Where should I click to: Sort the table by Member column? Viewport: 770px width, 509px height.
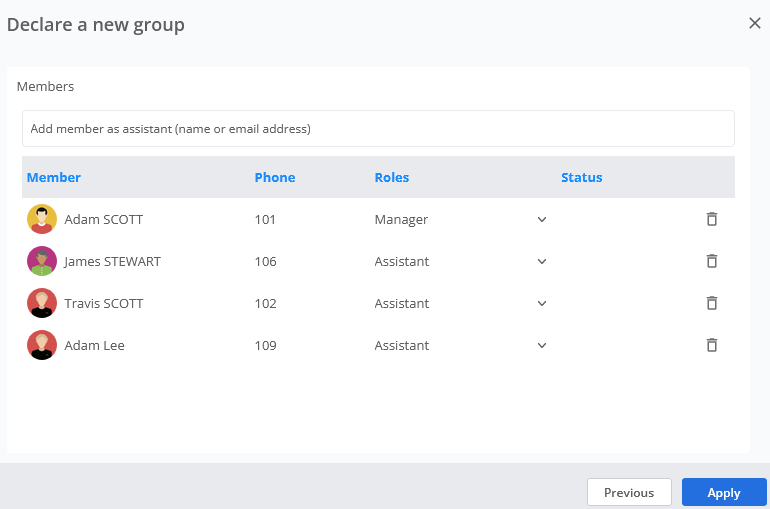[54, 177]
